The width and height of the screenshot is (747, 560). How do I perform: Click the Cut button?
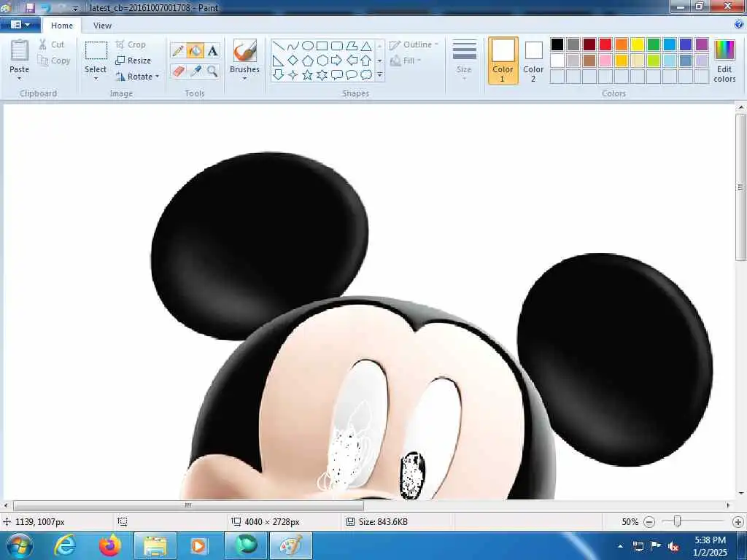tap(52, 44)
